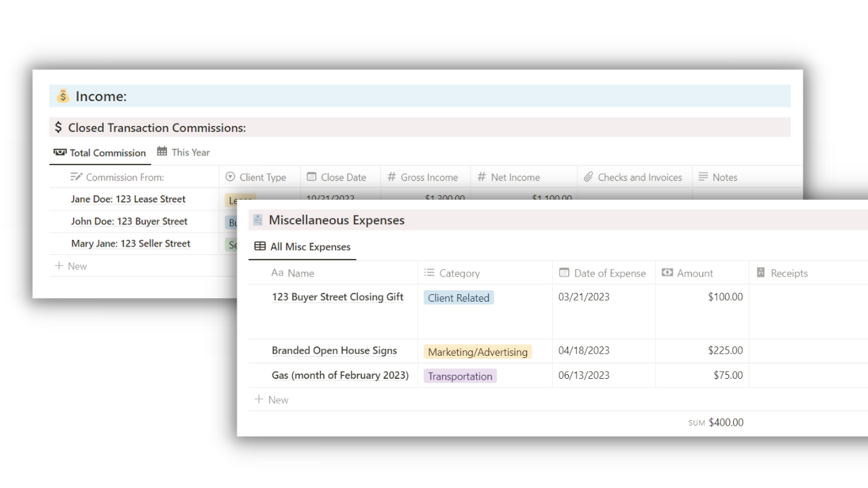Select the Client Related category tag

[458, 298]
